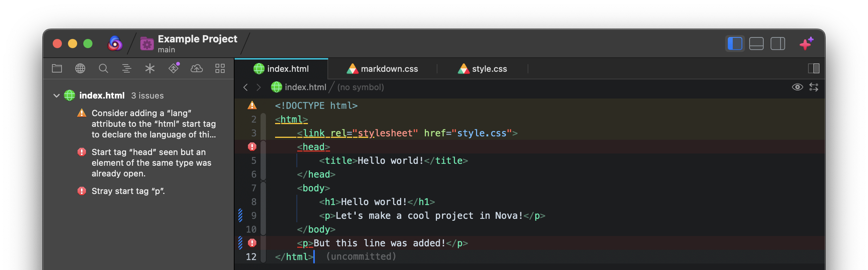Open the (no symbol) path selector

click(361, 87)
